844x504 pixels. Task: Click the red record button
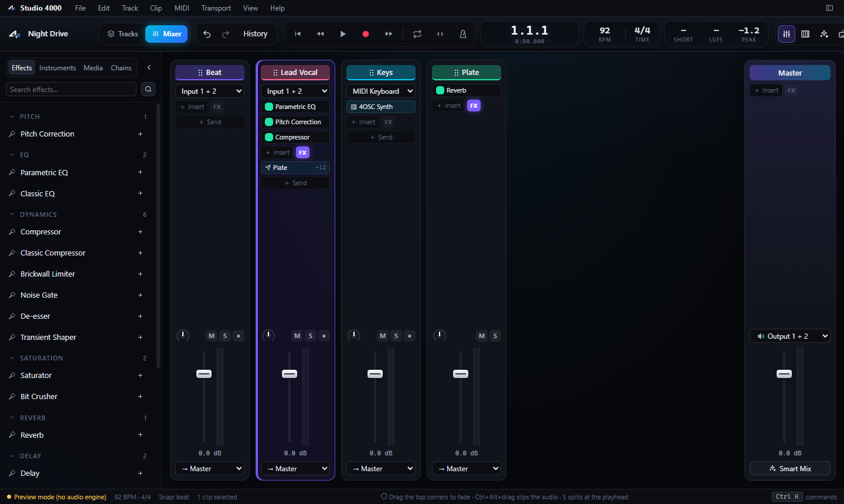click(x=366, y=34)
